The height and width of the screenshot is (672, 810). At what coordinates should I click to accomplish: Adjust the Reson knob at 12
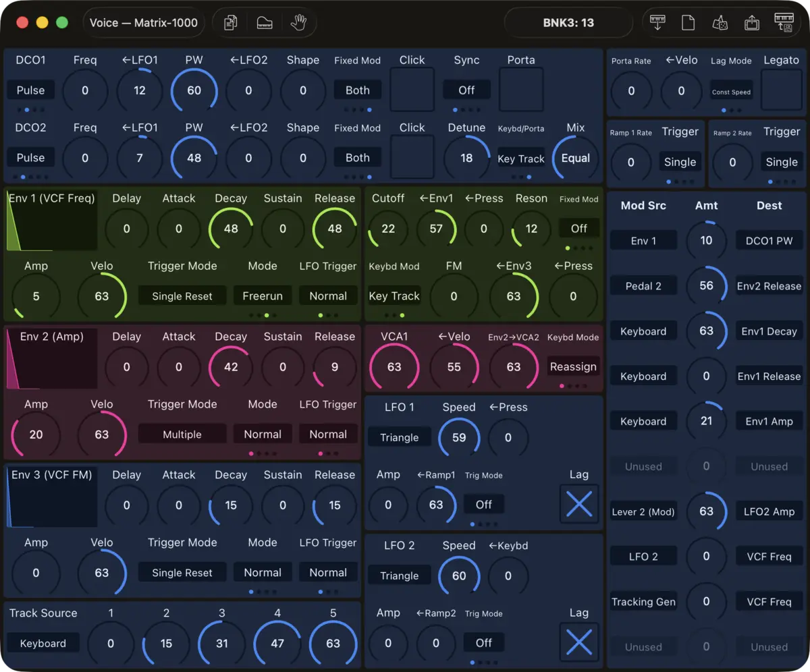point(531,229)
